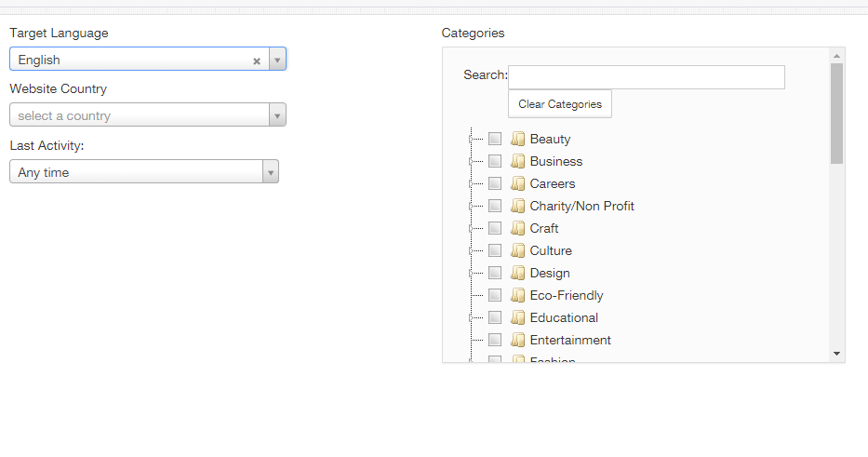Check the Eco-Friendly category checkbox

(495, 295)
